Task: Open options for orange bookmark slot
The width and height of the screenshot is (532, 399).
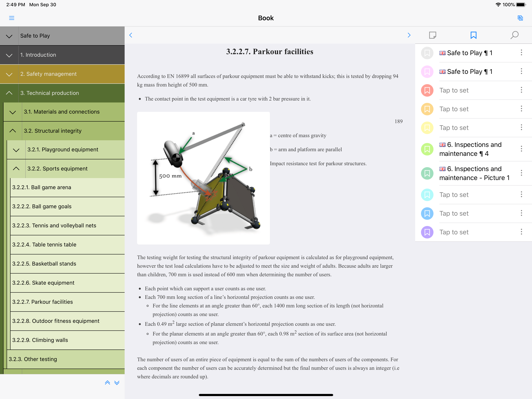Action: (x=521, y=109)
